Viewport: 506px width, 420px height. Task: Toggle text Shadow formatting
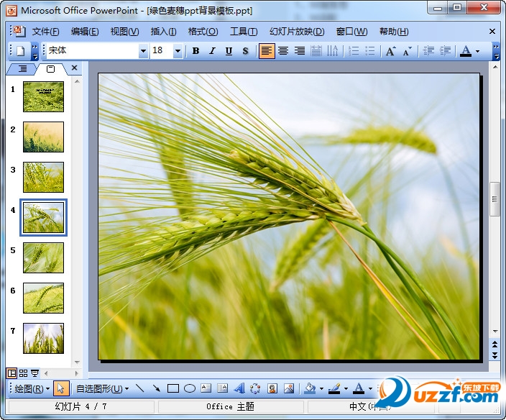pos(245,51)
